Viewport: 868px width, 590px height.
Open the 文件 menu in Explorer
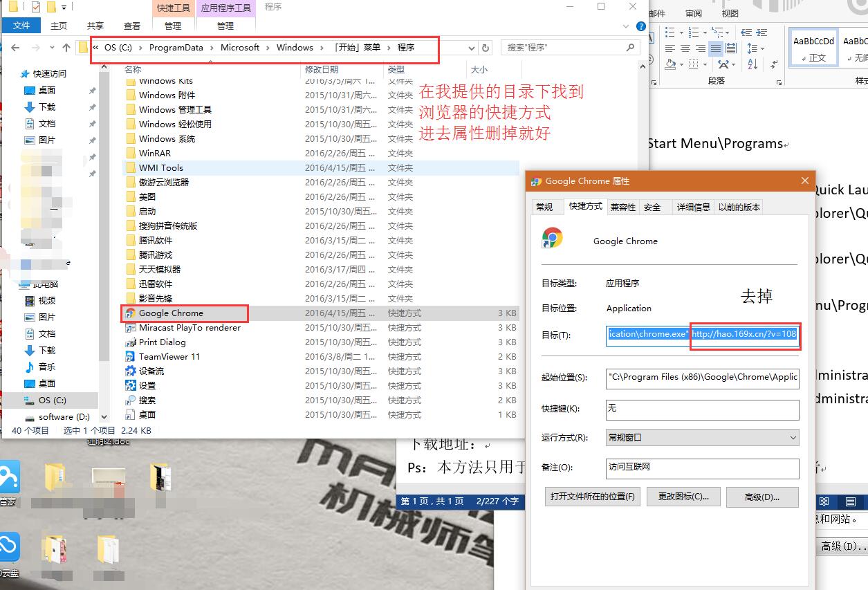21,26
